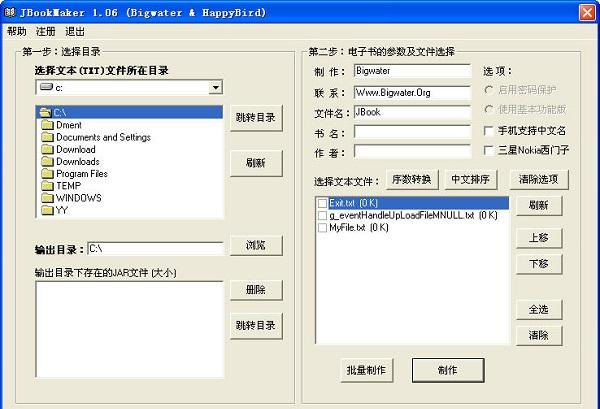Click 跳转目录 beside JAR file list
The image size is (600, 409).
[256, 326]
